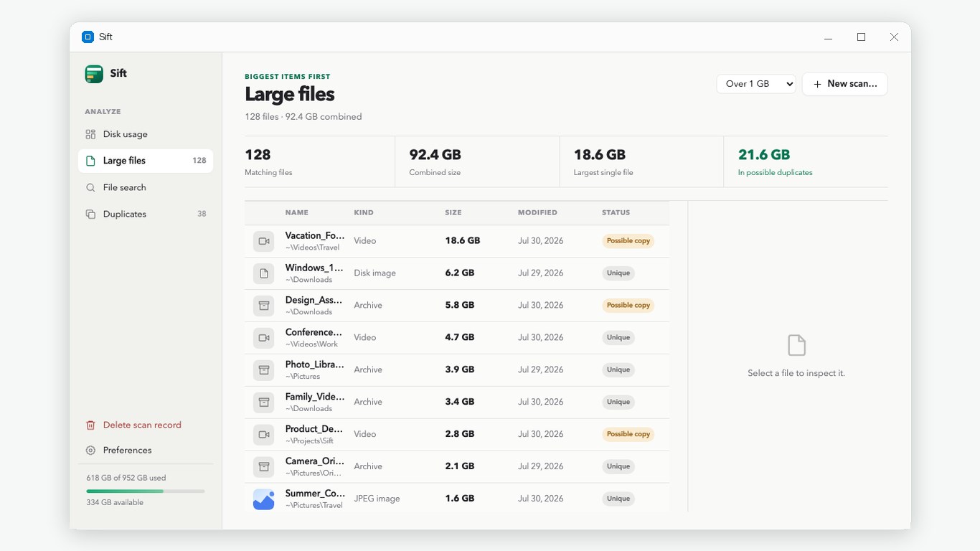Viewport: 980px width, 551px height.
Task: Click the Preferences gear icon
Action: click(90, 451)
